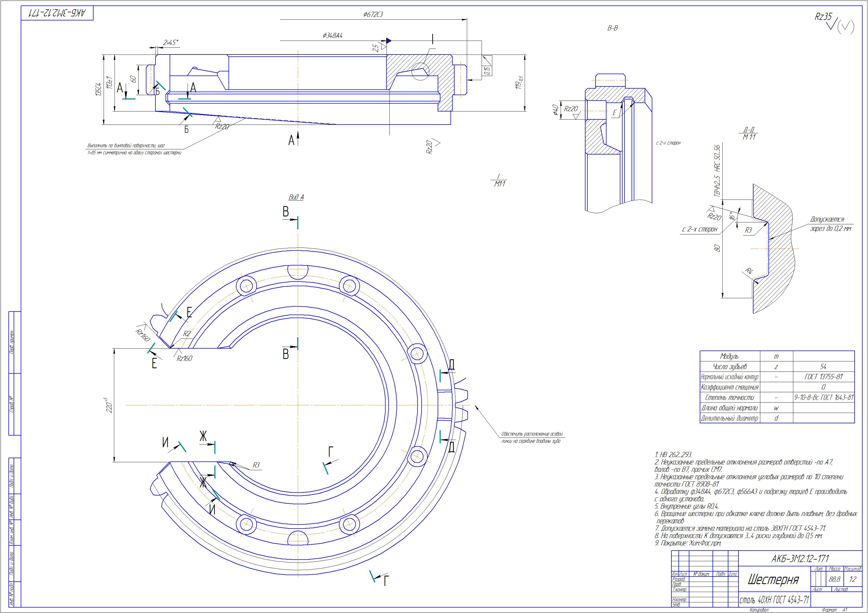Click the Модуль row in the gear table

coord(729,357)
